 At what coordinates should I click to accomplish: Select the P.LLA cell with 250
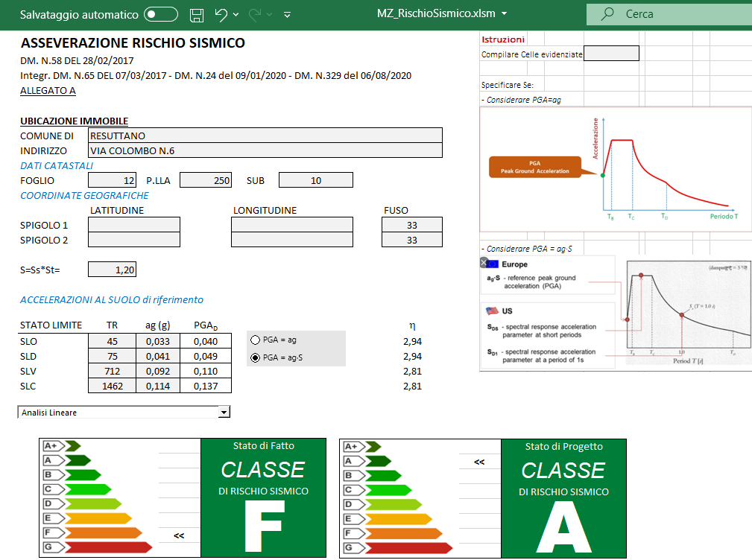pyautogui.click(x=206, y=180)
